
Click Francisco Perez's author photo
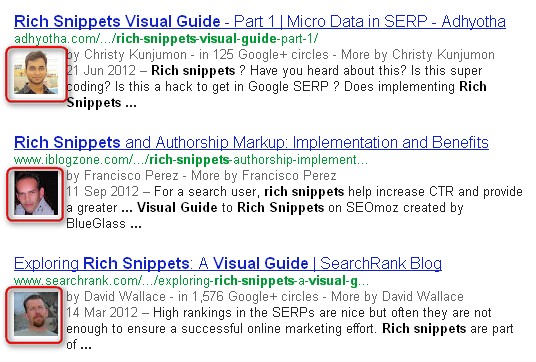(36, 193)
